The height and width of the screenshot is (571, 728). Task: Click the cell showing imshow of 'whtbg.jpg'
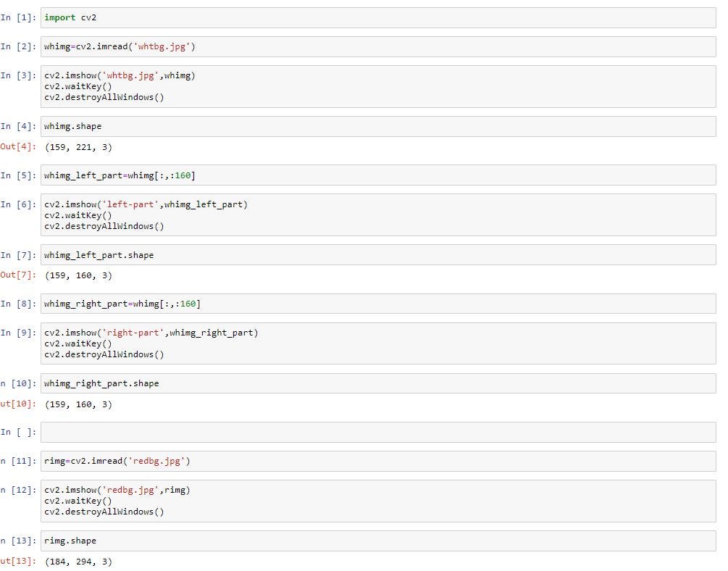pos(378,86)
